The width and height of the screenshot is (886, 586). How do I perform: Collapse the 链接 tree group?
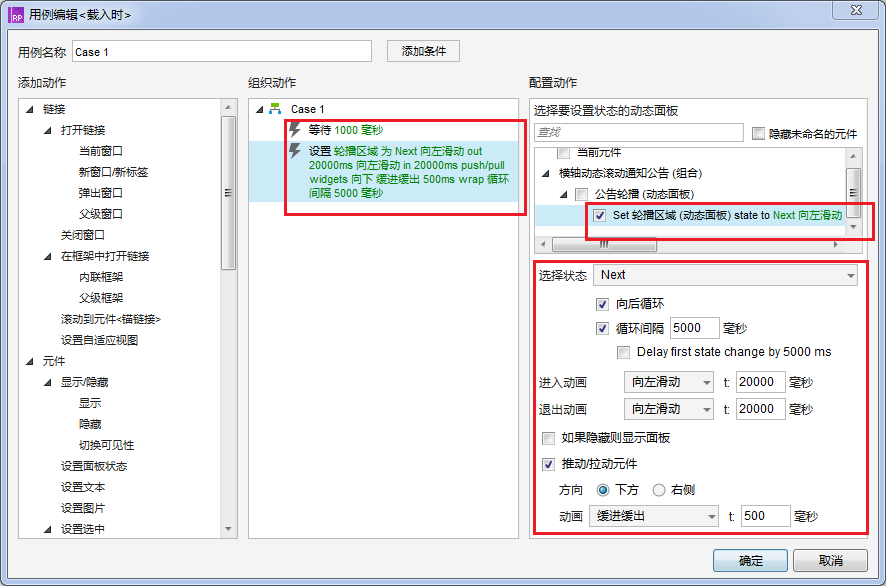[x=30, y=109]
